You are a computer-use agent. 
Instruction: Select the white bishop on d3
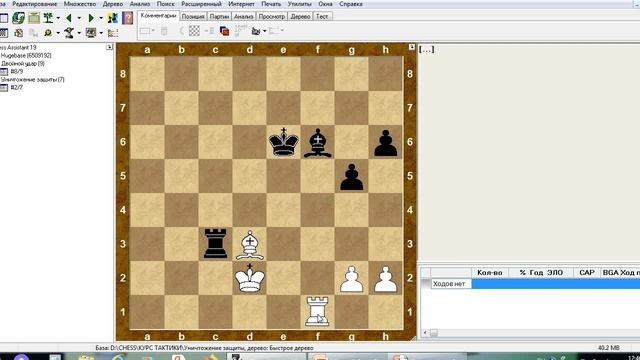pyautogui.click(x=249, y=245)
